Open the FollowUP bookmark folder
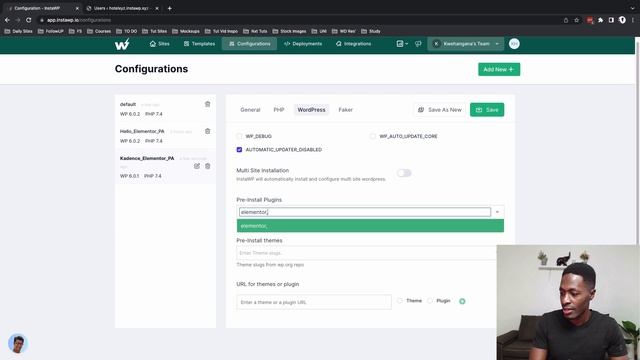 (51, 31)
